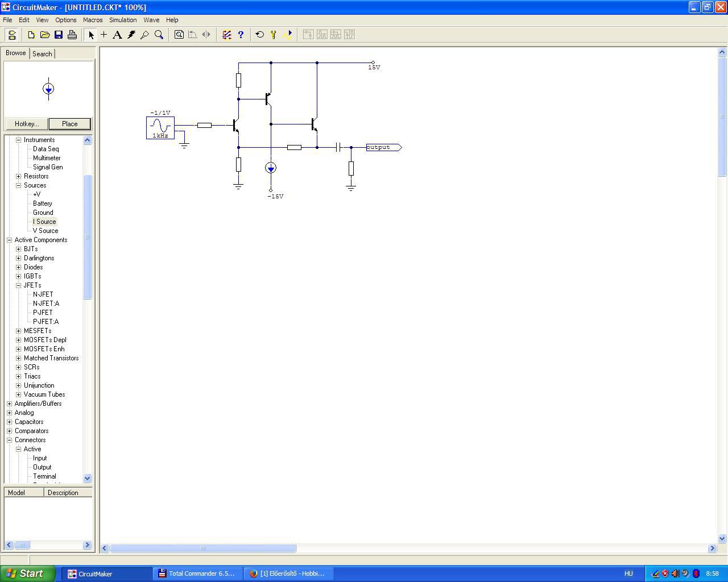Select Multimeter in device tree
The height and width of the screenshot is (582, 728).
pyautogui.click(x=47, y=158)
